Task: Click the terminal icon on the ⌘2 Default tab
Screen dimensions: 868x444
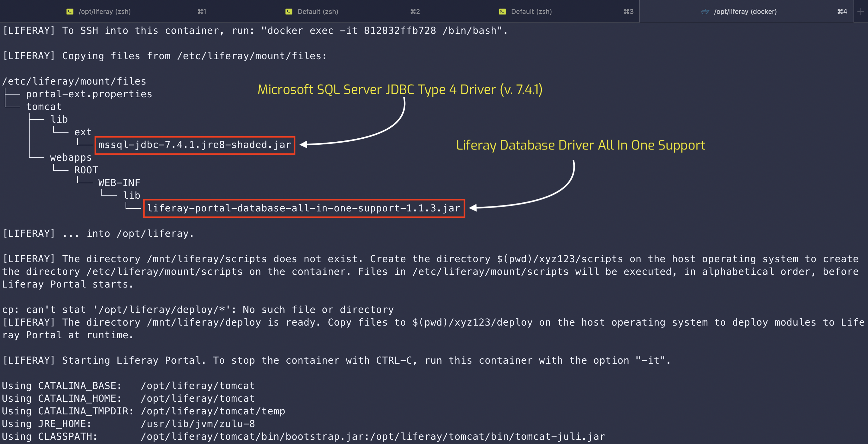Action: (289, 11)
